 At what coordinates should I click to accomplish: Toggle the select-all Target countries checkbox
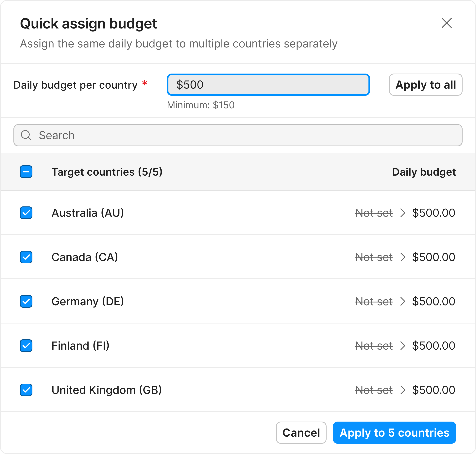(x=26, y=172)
